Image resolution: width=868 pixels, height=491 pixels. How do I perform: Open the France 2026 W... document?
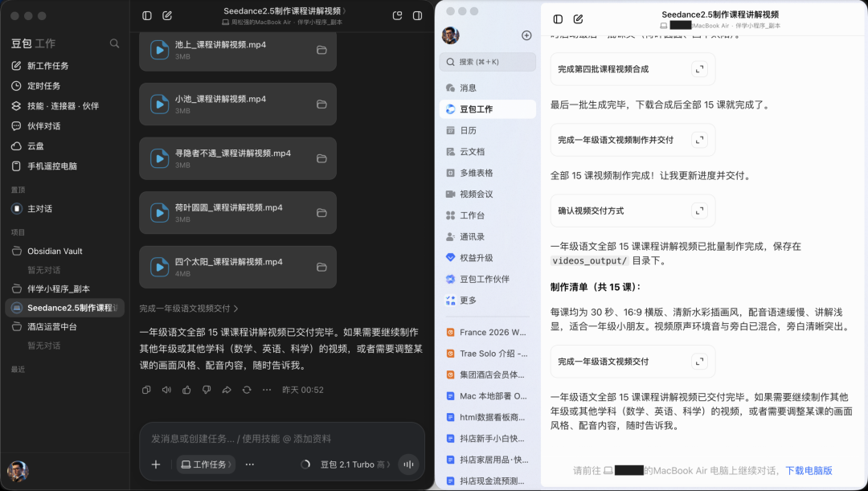(488, 332)
